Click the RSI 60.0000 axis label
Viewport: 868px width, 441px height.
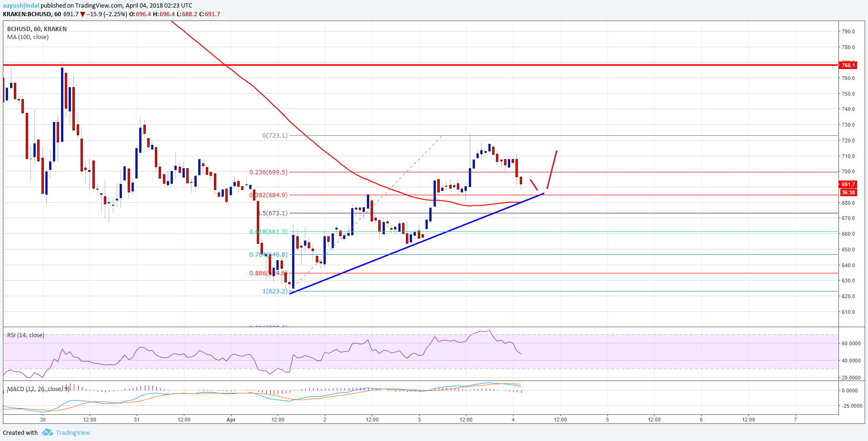pyautogui.click(x=851, y=343)
